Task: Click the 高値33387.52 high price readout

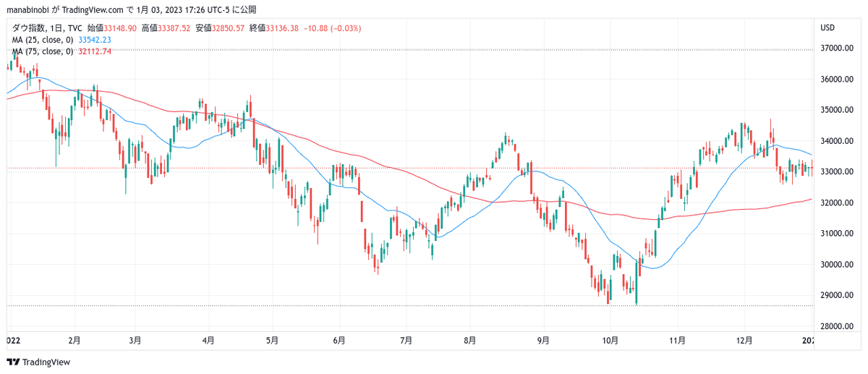Action: coord(166,28)
